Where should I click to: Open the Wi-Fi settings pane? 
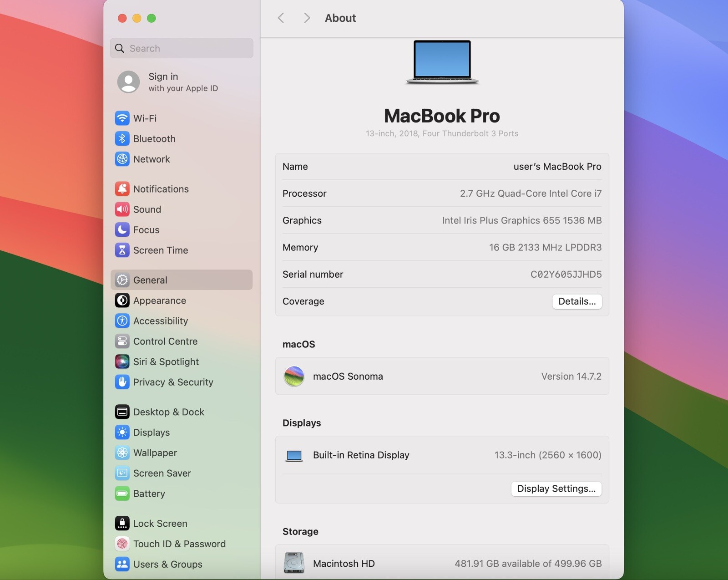pyautogui.click(x=182, y=118)
